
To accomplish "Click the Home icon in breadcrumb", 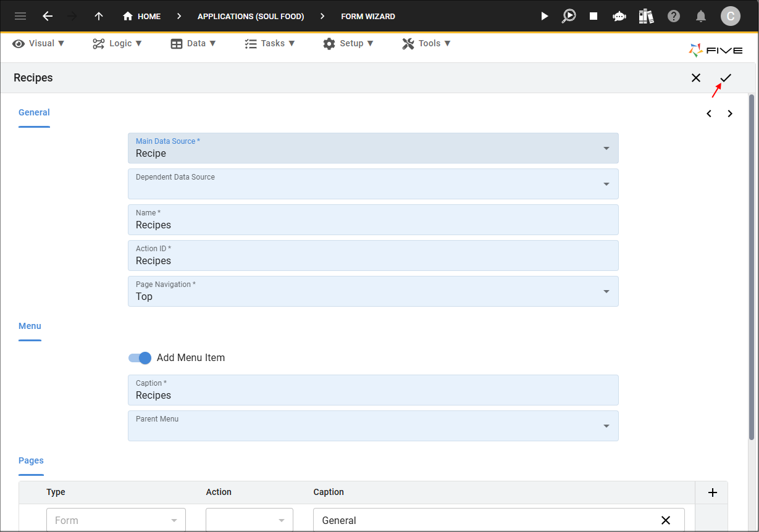I will pyautogui.click(x=128, y=16).
